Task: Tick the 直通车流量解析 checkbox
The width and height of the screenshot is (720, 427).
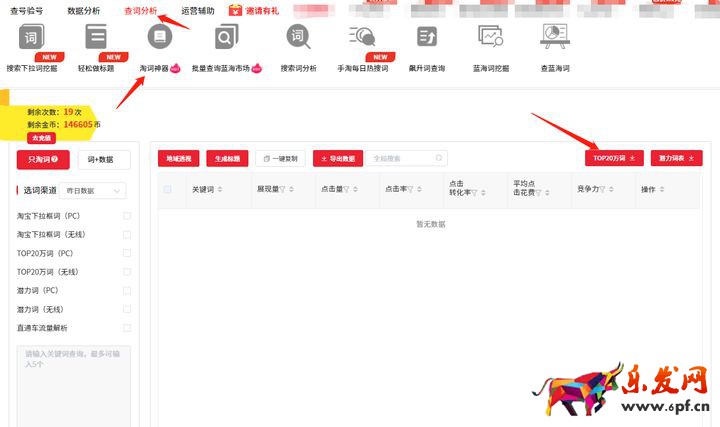Action: pos(126,328)
